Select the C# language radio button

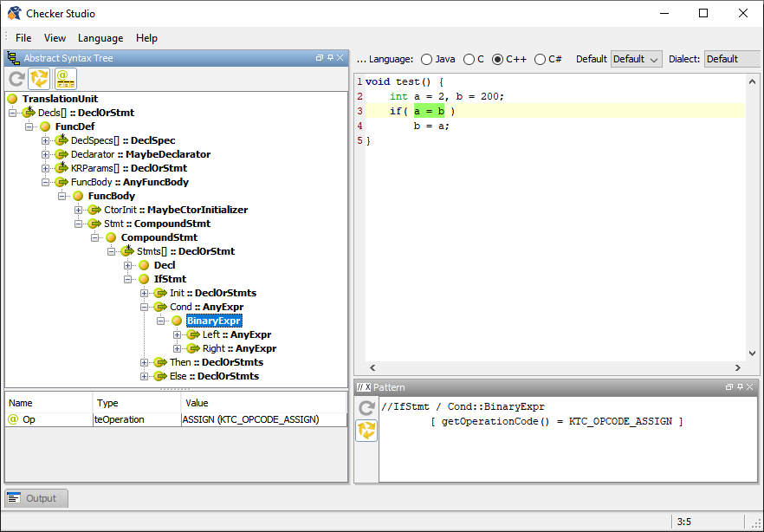[540, 60]
